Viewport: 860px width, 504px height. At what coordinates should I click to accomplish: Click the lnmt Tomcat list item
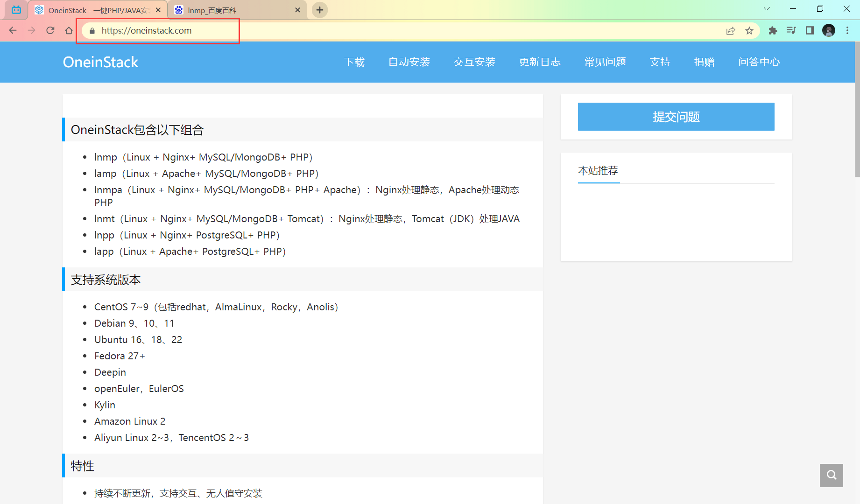click(x=307, y=219)
